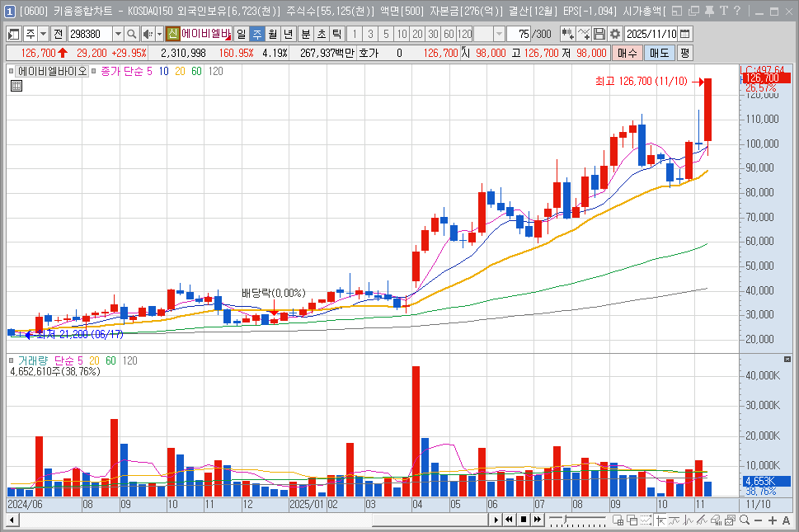Click the 2025/11/10 date field
The image size is (799, 532).
tap(651, 34)
